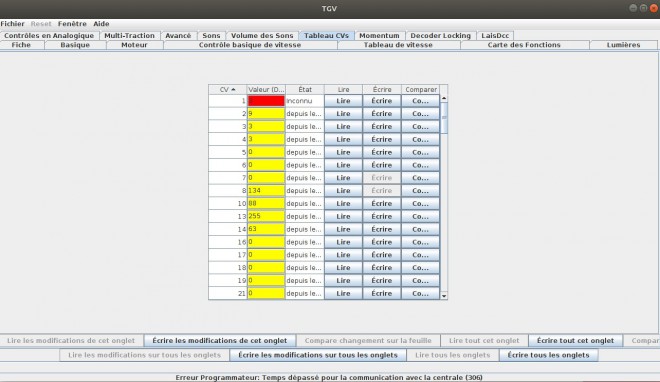Open the Carte des Fonctions tab
Viewport: 660px width, 382px height.
click(524, 45)
